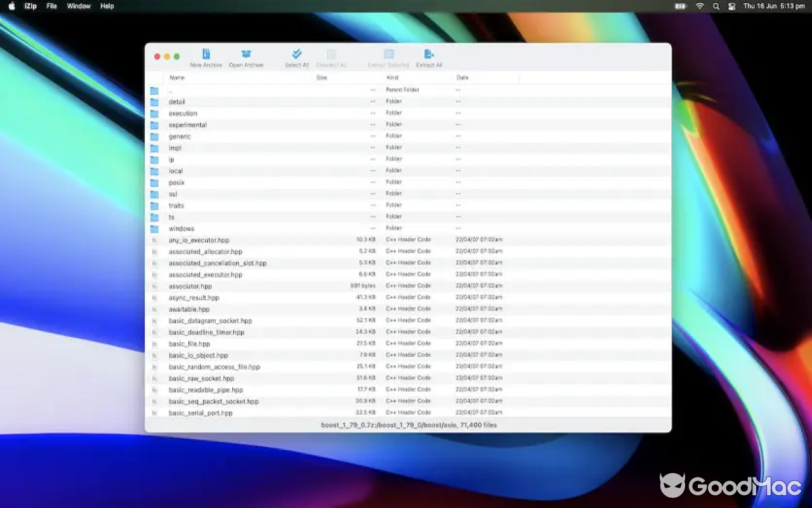Screen dimensions: 812x508
Task: Select the execution folder row
Action: coord(183,112)
